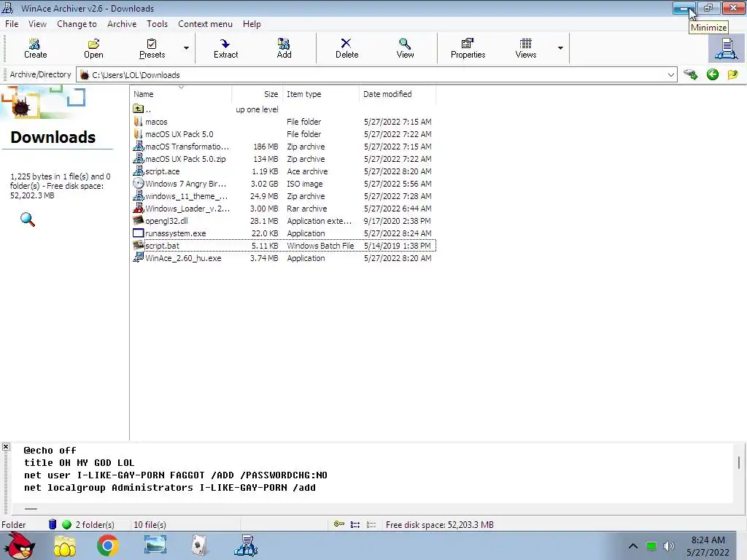
Task: Open the solitaire cards taskbar icon
Action: point(200,546)
